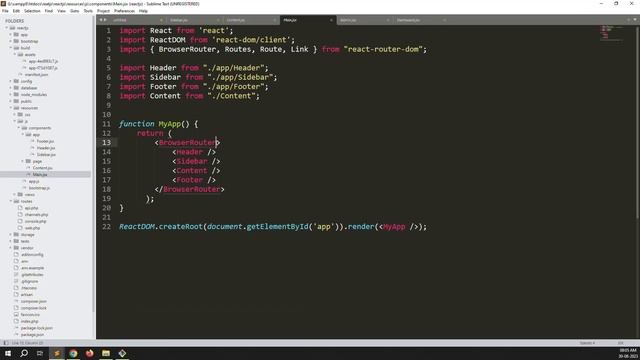This screenshot has width=640, height=360.
Task: Open manifest.json in the sidebar
Action: click(36, 75)
